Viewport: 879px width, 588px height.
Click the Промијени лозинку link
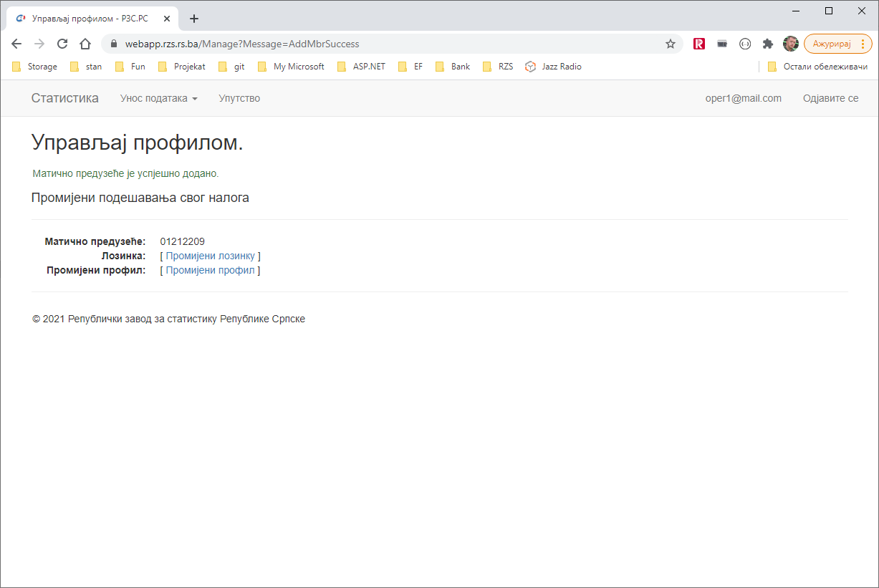click(x=210, y=256)
